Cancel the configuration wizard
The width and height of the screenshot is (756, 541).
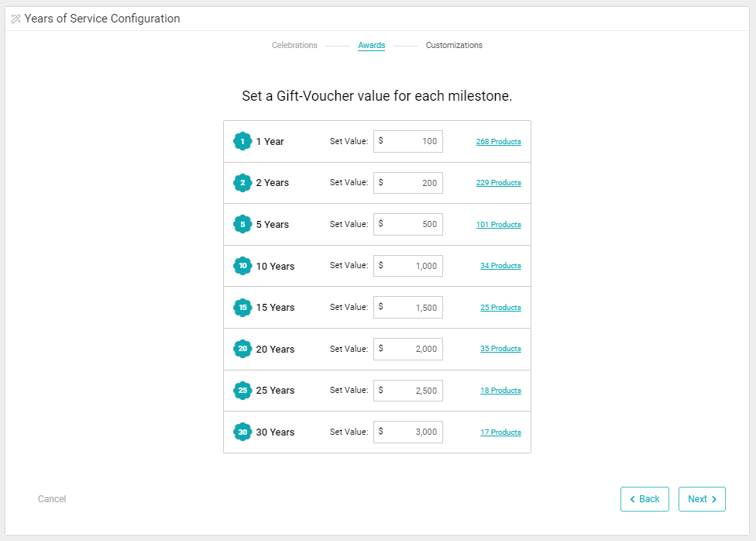pyautogui.click(x=52, y=499)
